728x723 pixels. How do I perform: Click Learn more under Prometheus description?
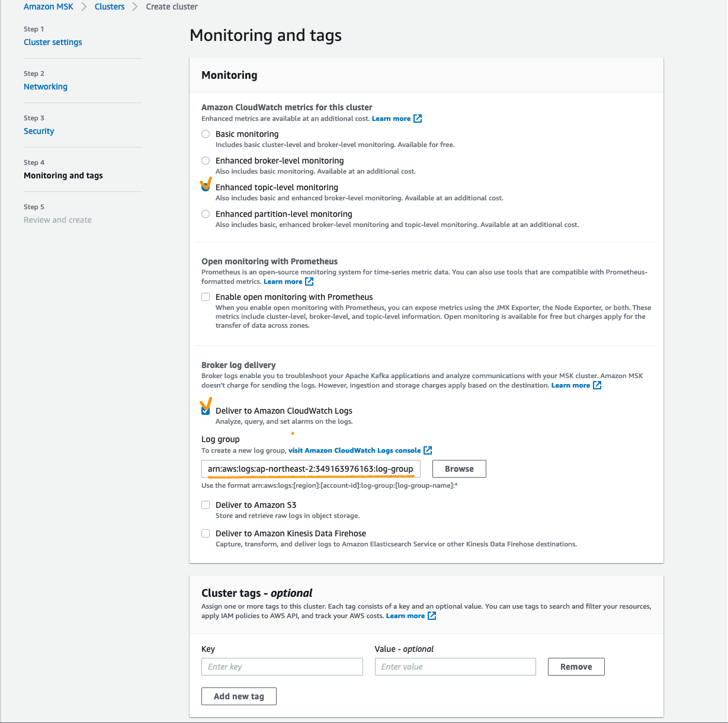tap(283, 281)
